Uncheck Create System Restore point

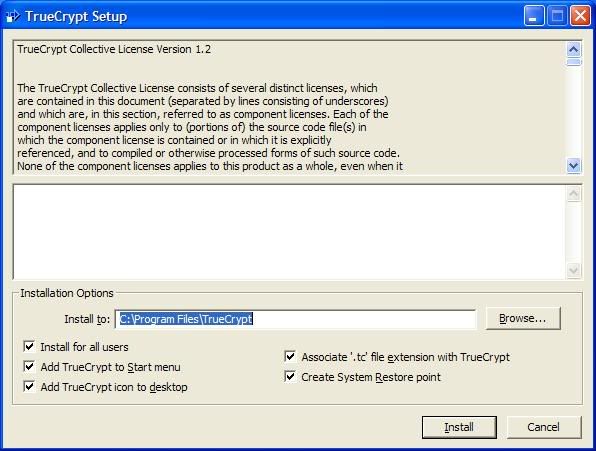[290, 377]
